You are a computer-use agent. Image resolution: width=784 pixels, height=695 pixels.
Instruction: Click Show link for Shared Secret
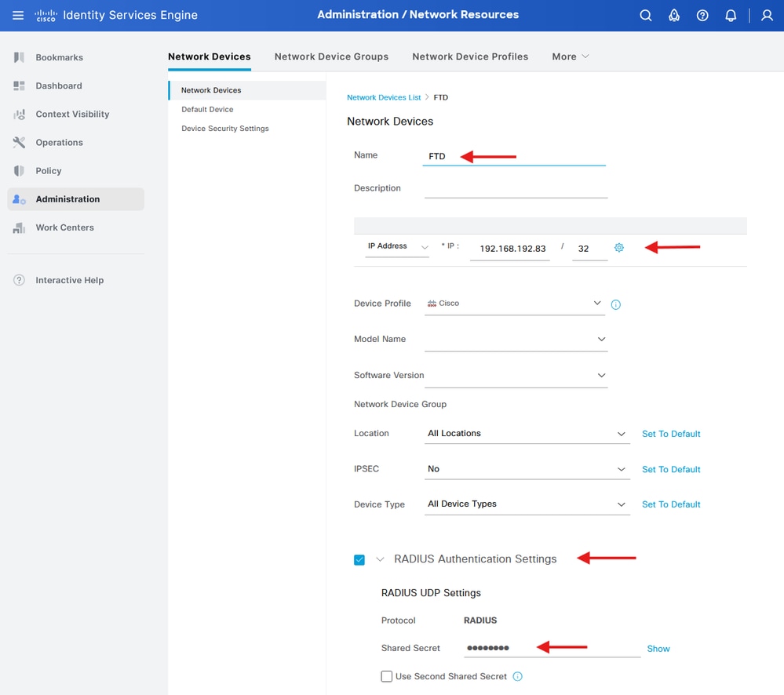coord(658,649)
